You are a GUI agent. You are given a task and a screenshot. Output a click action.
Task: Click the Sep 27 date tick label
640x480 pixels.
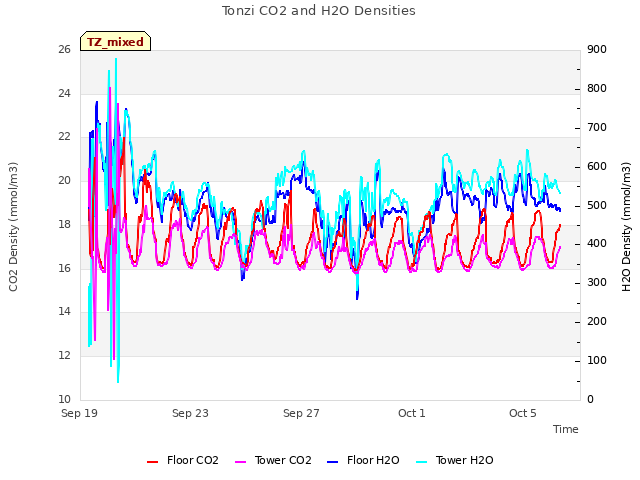tap(301, 413)
